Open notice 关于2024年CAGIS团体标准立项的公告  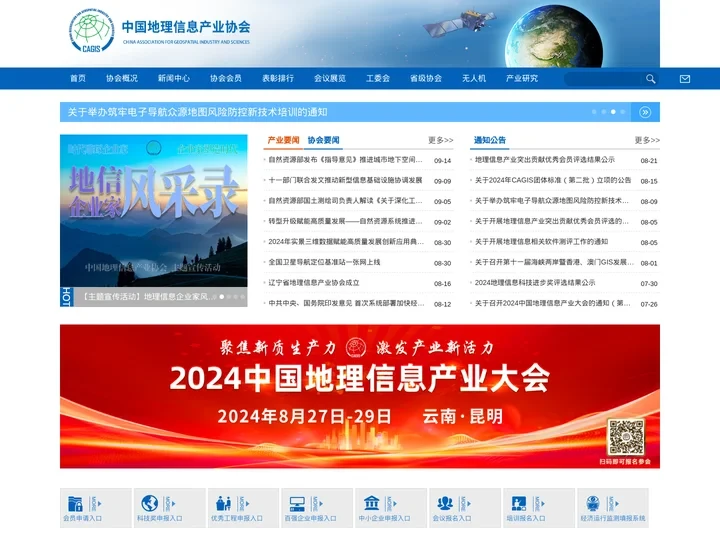(x=553, y=180)
